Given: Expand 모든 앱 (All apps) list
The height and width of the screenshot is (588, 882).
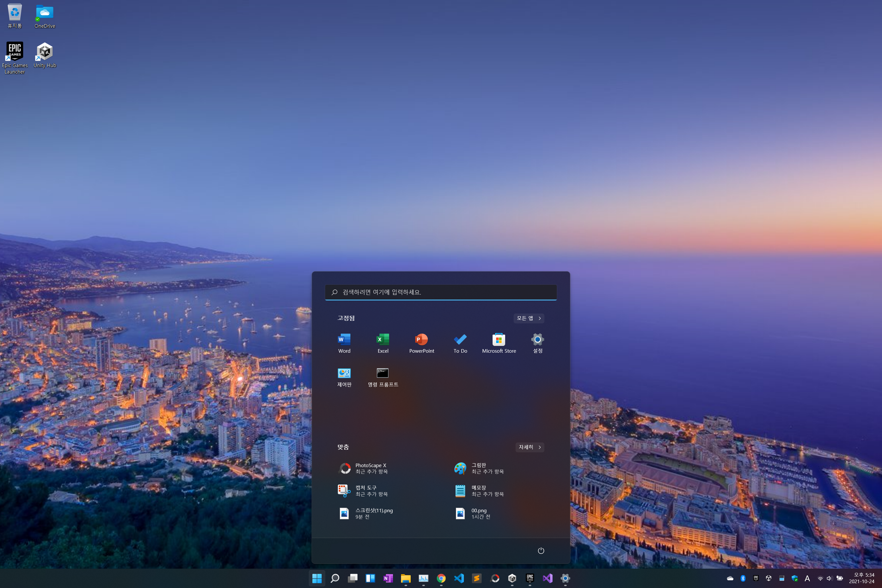Looking at the screenshot, I should [529, 318].
